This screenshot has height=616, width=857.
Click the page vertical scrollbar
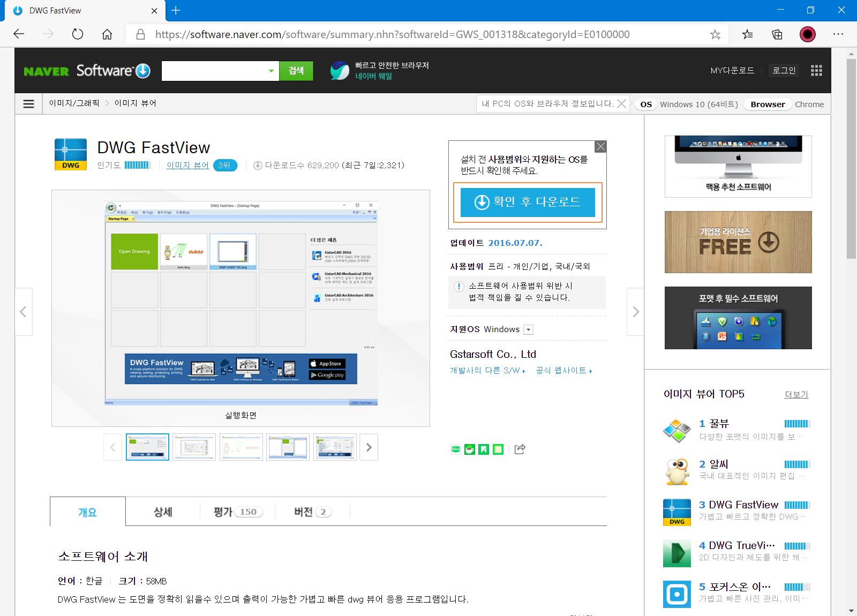pos(851,159)
